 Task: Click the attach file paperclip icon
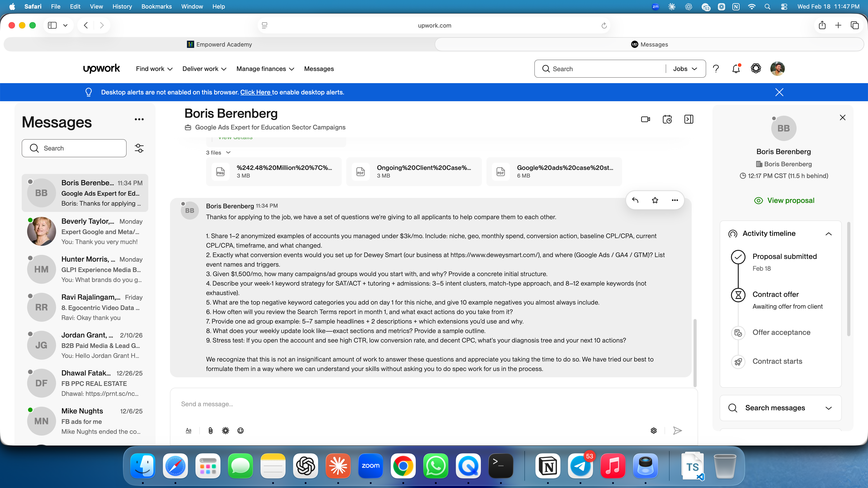pyautogui.click(x=210, y=430)
